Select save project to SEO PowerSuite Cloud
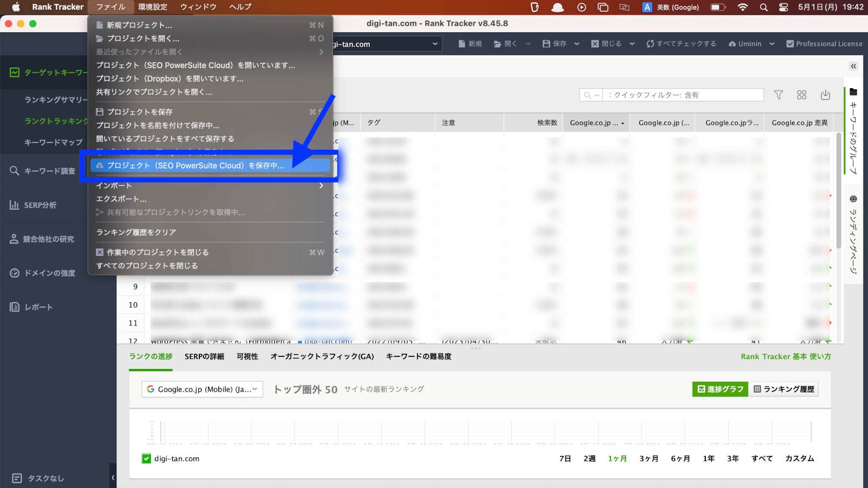868x488 pixels. coord(210,165)
